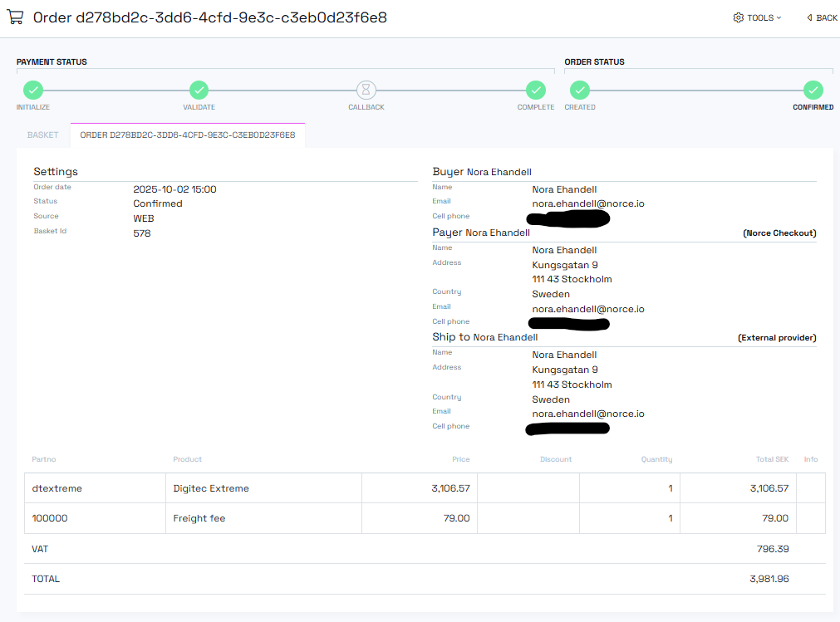840x622 pixels.
Task: Open the Tools dropdown menu
Action: click(758, 17)
